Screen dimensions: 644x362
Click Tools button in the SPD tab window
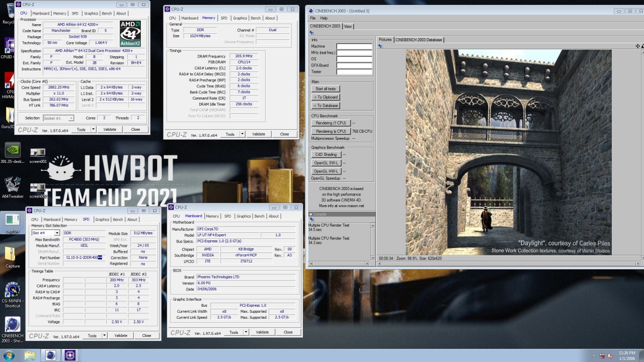coord(92,335)
